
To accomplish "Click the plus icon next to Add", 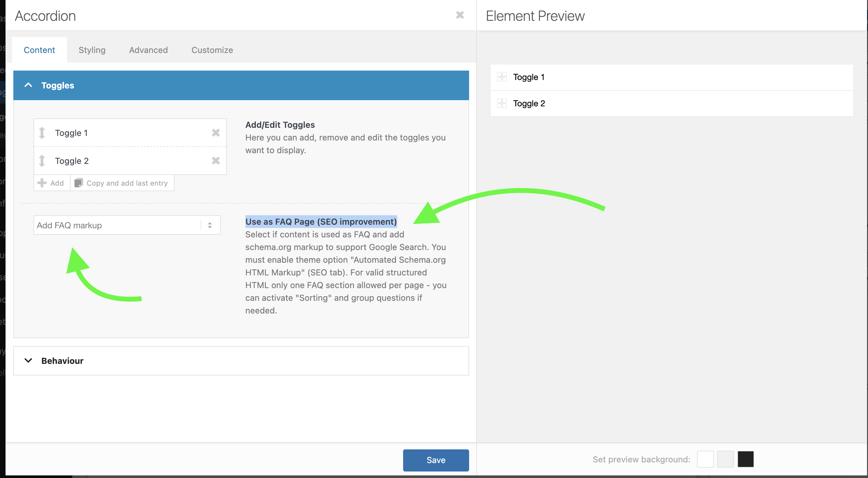I will pyautogui.click(x=42, y=183).
